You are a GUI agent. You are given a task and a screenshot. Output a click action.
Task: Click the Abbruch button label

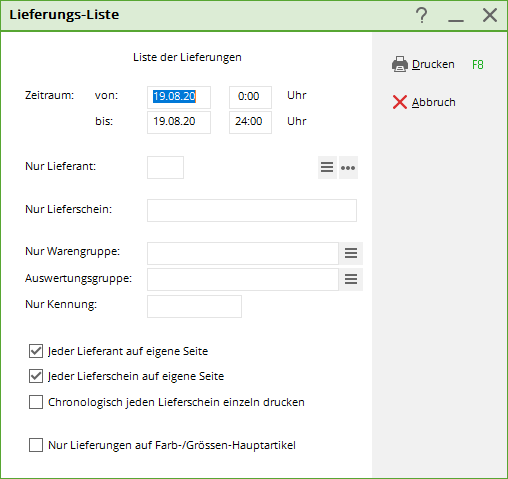pyautogui.click(x=433, y=102)
